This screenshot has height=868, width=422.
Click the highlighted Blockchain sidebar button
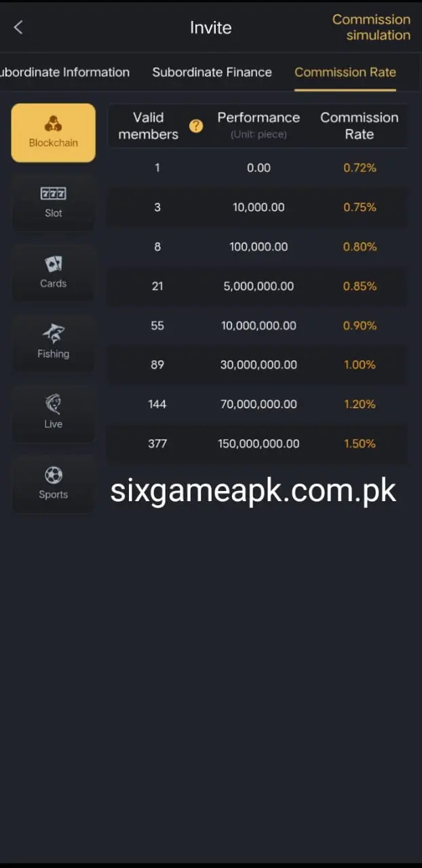(x=53, y=133)
